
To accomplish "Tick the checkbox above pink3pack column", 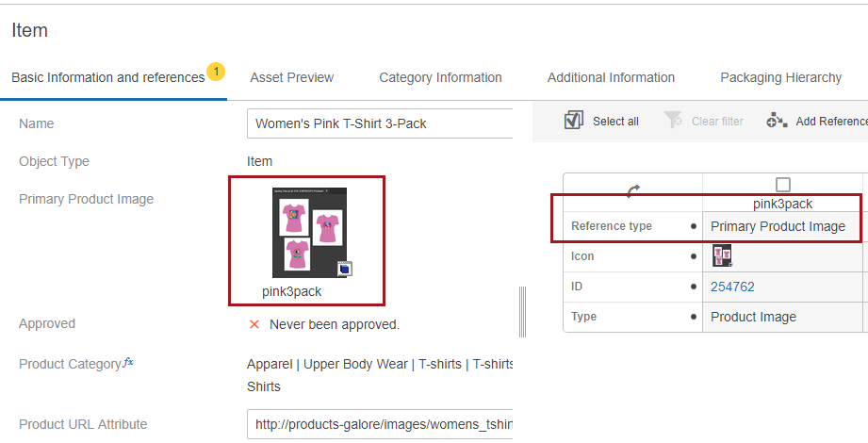I will click(782, 185).
